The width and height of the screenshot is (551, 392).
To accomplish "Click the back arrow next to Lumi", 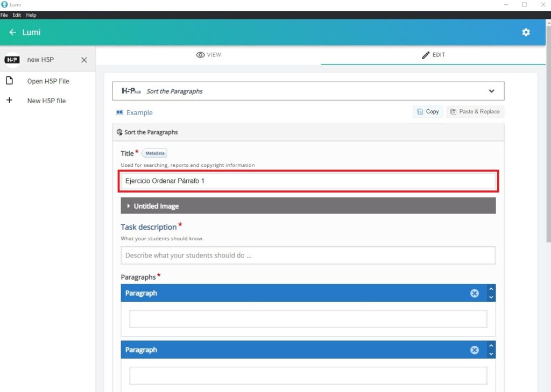I will 12,32.
